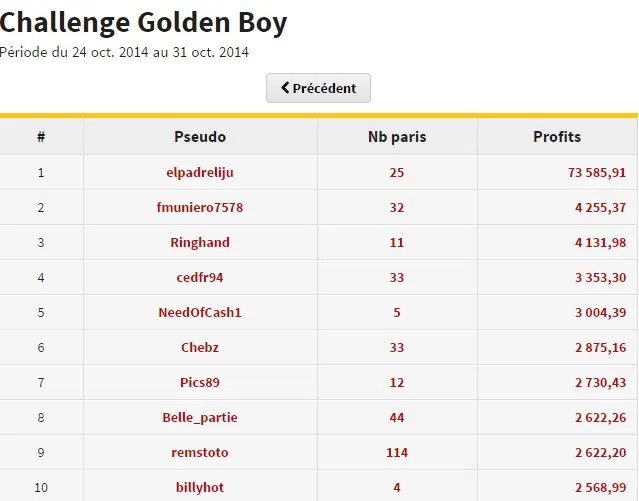Select the Pics89 pseudo link
The image size is (639, 501).
[200, 383]
